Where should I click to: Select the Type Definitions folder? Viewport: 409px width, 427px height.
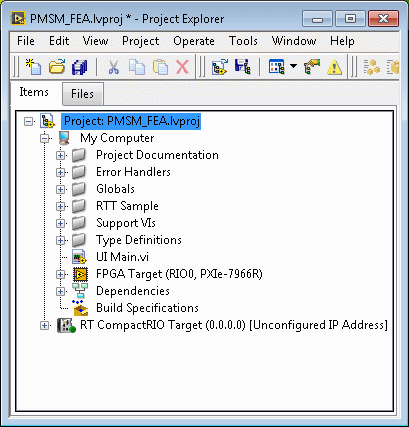[x=139, y=240]
